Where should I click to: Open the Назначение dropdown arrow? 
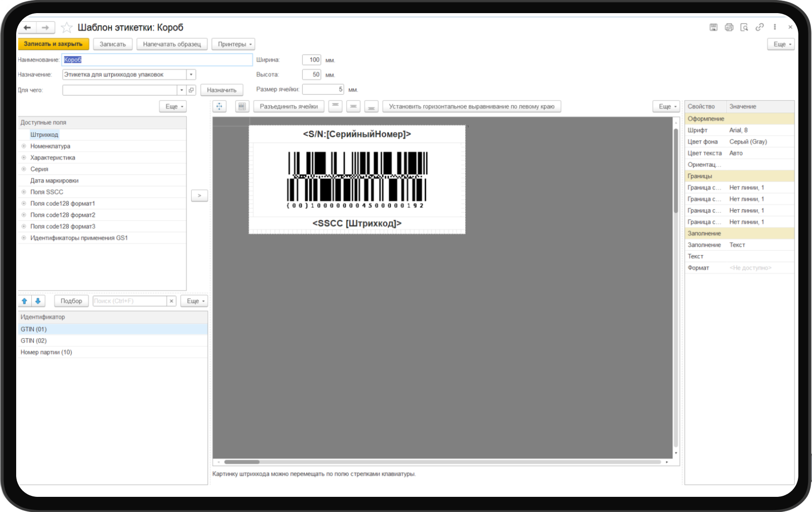[191, 75]
